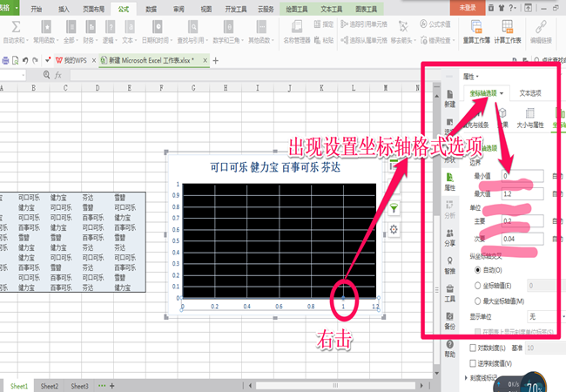The width and height of the screenshot is (566, 392).
Task: Switch to the 开始 ribbon tab
Action: coord(37,9)
